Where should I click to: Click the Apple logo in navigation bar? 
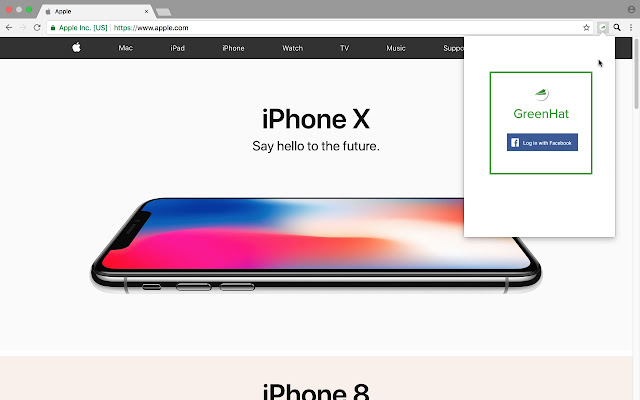coord(76,48)
